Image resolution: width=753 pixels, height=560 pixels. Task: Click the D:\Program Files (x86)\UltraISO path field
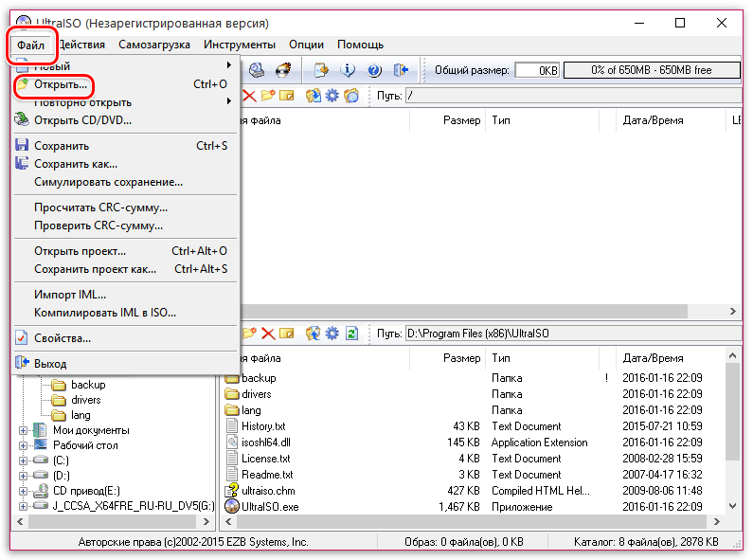pos(573,334)
